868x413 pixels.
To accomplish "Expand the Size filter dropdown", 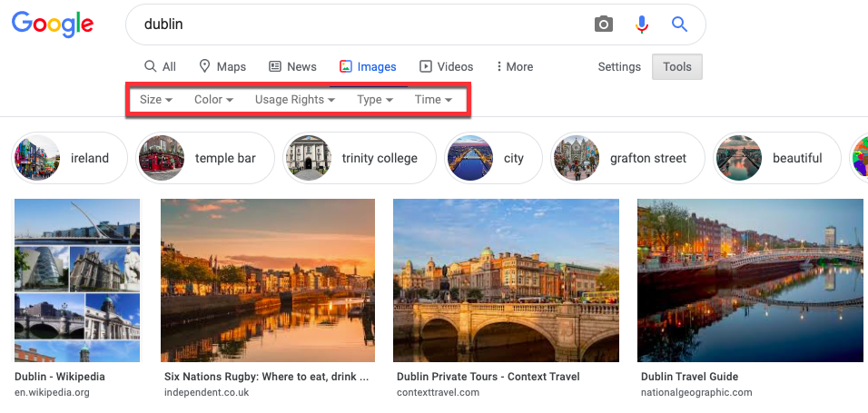I will (x=156, y=100).
